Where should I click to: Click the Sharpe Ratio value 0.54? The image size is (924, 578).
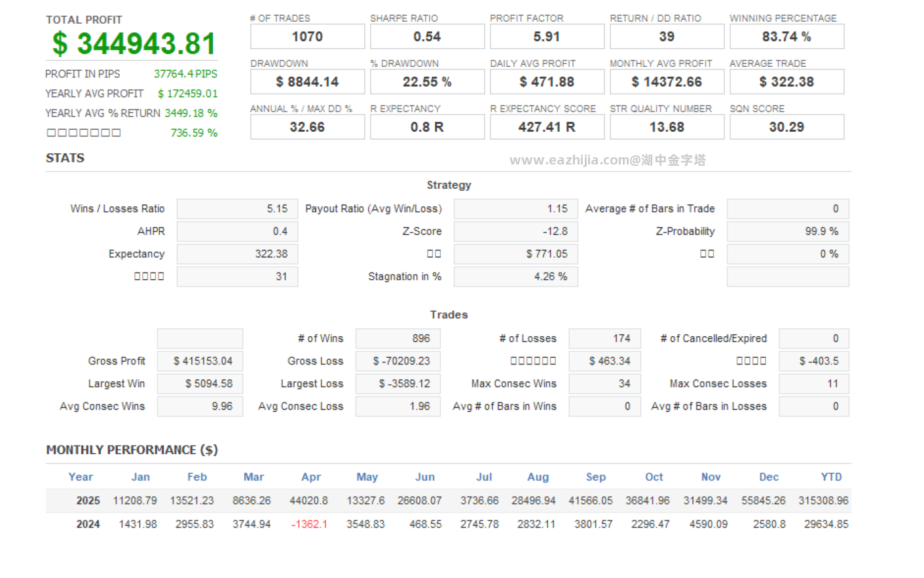[x=427, y=37]
